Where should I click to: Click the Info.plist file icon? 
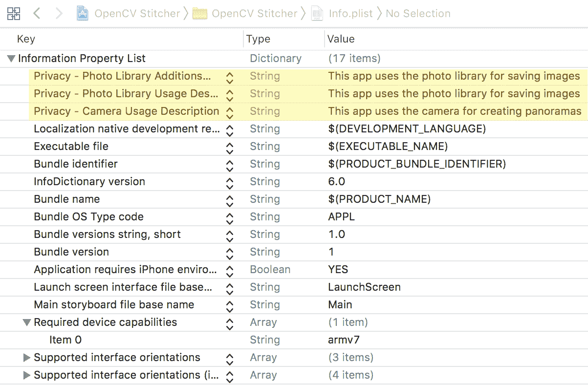coord(317,14)
